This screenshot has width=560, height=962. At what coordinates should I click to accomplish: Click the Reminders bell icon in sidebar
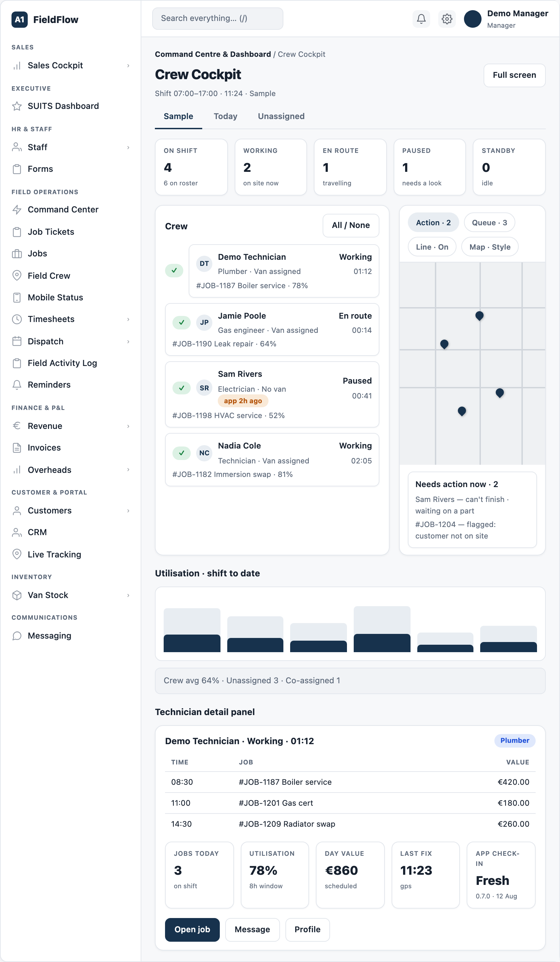coord(17,385)
